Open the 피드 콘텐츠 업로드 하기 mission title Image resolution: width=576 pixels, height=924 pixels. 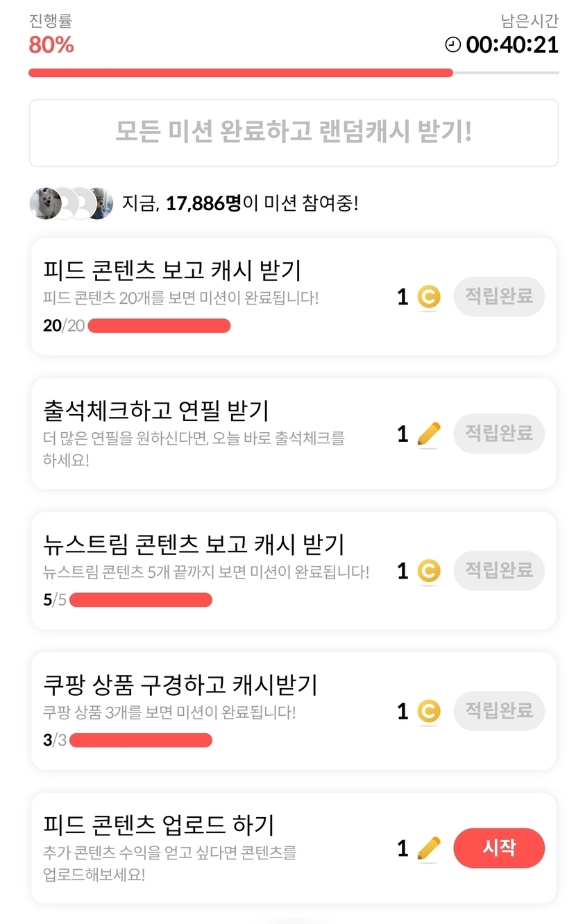click(x=158, y=825)
